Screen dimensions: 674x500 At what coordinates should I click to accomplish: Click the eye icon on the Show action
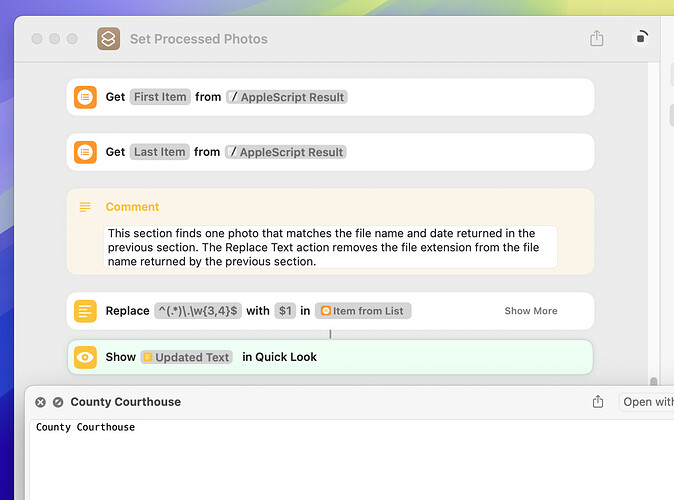[x=86, y=357]
